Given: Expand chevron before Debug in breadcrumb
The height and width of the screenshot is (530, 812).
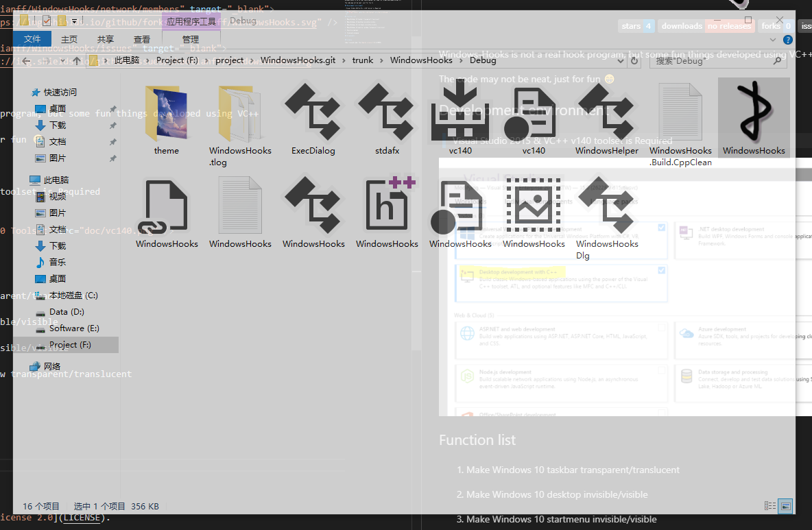Looking at the screenshot, I should coord(461,60).
